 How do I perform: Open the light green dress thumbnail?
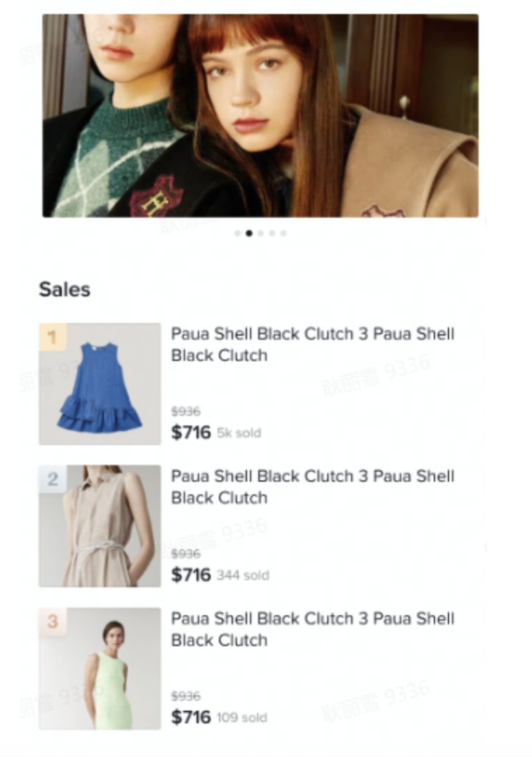click(x=100, y=669)
